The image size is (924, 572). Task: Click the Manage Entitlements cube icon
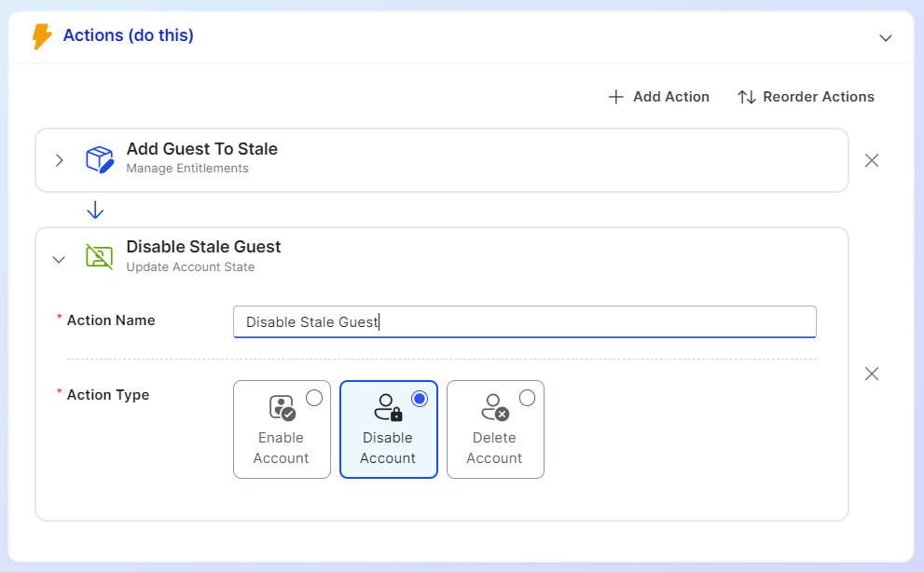click(x=100, y=159)
